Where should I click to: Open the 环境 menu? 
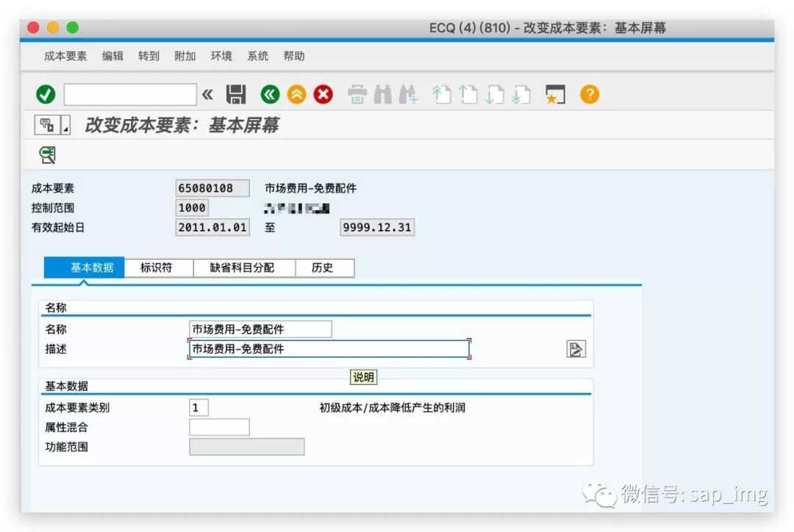click(221, 56)
